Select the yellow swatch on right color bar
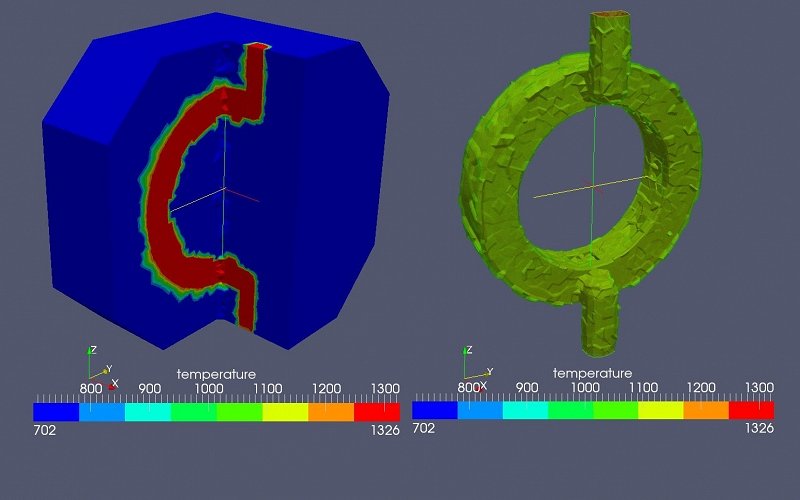The width and height of the screenshot is (800, 500). [x=660, y=411]
